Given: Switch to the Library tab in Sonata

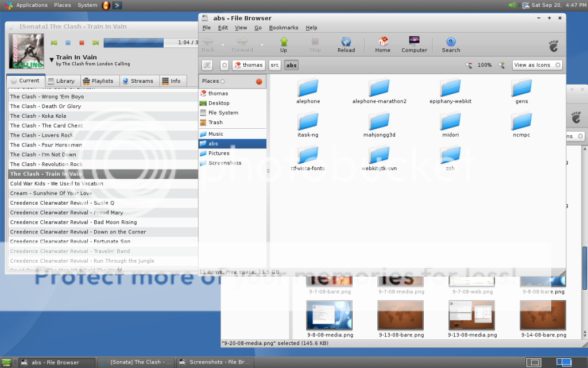Looking at the screenshot, I should tap(61, 81).
